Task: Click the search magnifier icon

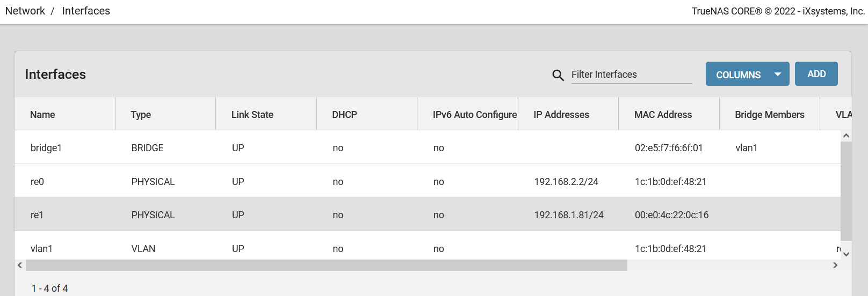Action: (558, 75)
